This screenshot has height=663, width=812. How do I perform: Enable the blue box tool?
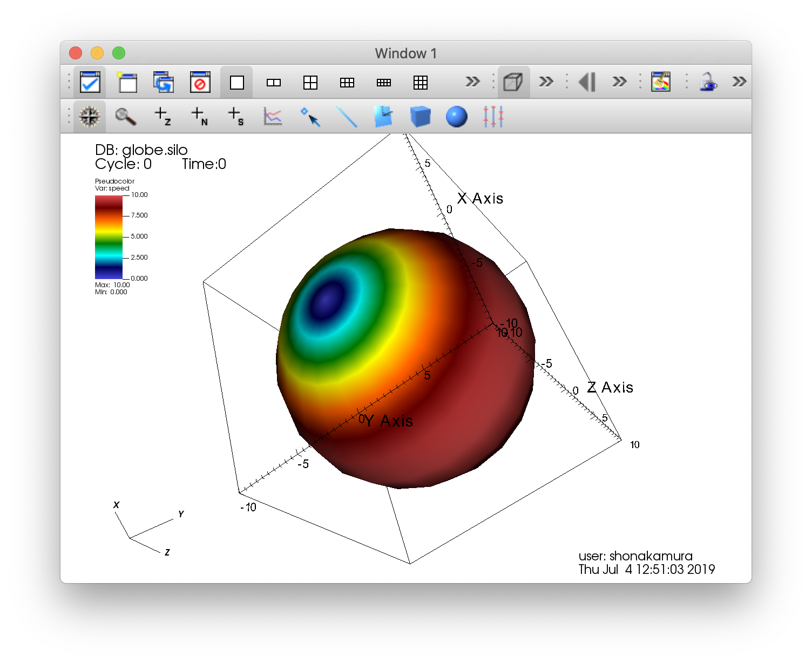click(x=420, y=117)
